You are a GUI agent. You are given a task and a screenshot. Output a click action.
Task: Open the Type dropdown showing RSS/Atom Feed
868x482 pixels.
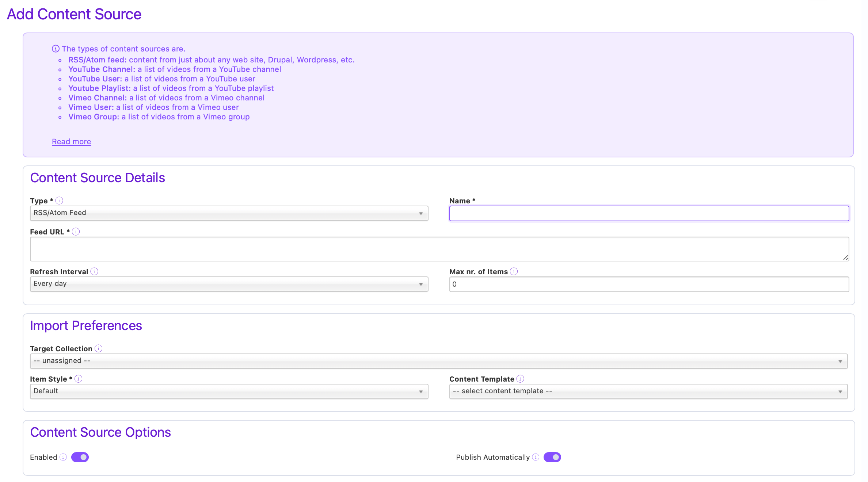coord(229,213)
